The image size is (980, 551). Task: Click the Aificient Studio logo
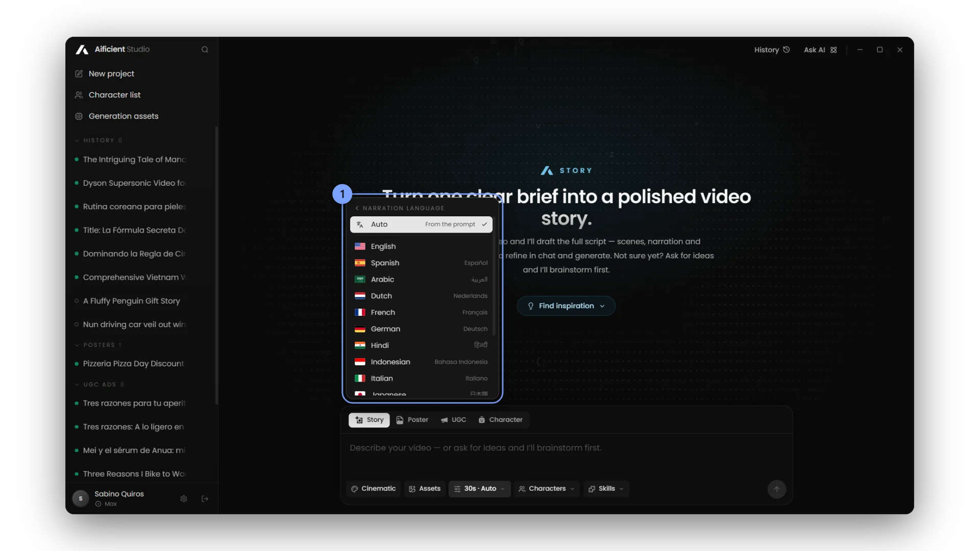[113, 49]
